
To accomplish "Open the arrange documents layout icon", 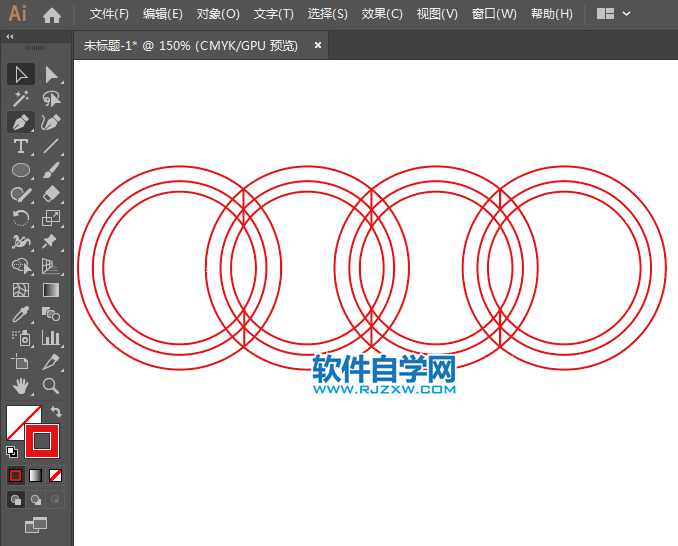I will coord(605,14).
